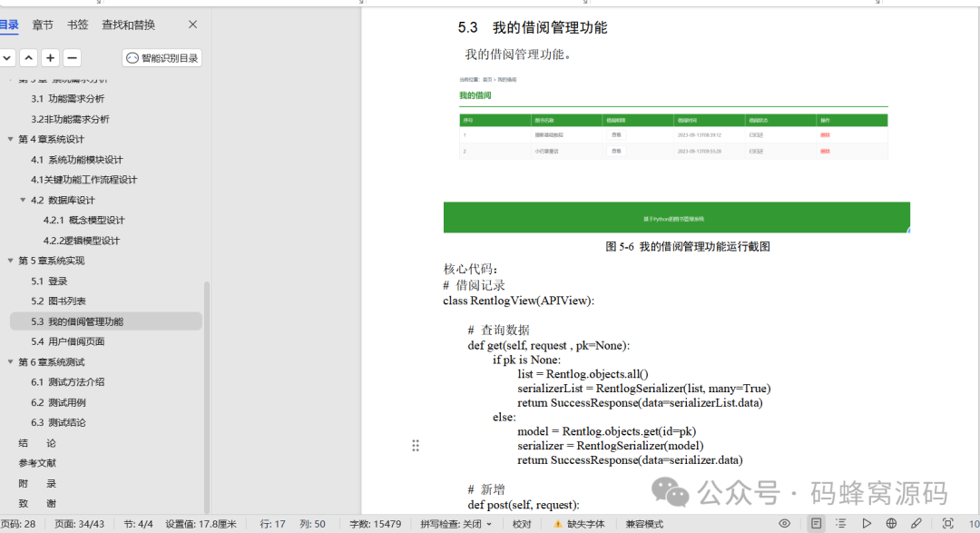
Task: Close the navigation pane with the X
Action: pos(192,25)
